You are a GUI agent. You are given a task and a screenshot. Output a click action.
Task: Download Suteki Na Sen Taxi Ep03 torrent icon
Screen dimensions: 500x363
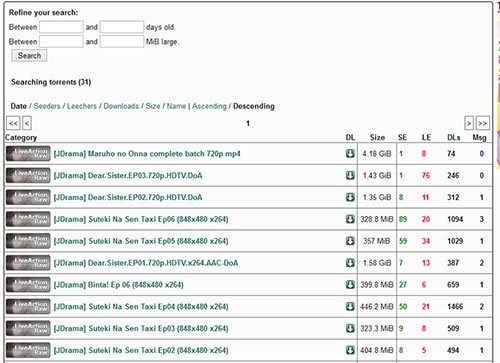pyautogui.click(x=350, y=328)
